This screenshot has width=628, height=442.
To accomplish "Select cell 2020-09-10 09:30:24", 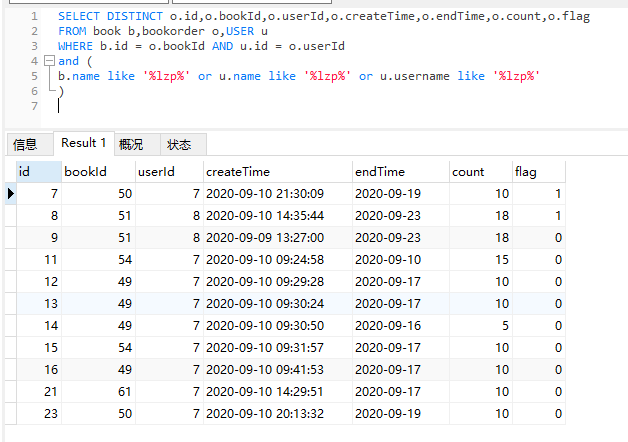I will tap(278, 304).
